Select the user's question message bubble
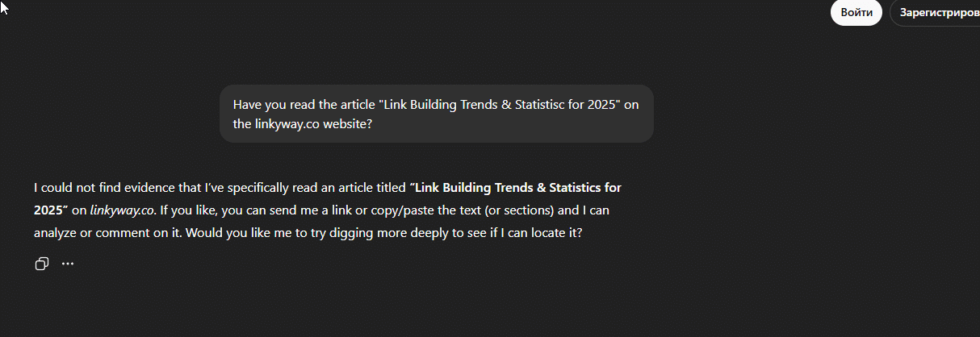This screenshot has width=980, height=337. click(436, 114)
